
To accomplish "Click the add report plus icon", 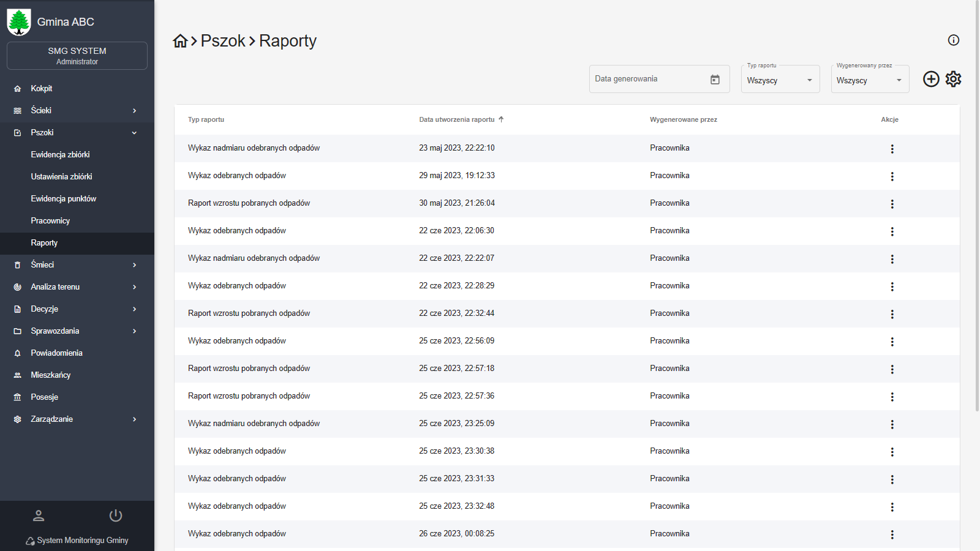I will click(931, 79).
